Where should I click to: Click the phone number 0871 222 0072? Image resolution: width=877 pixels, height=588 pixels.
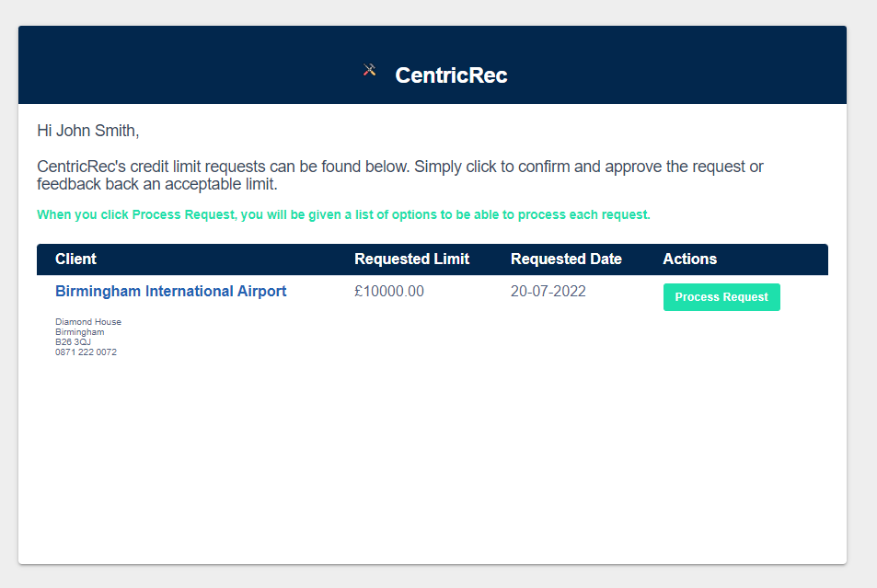tap(87, 352)
